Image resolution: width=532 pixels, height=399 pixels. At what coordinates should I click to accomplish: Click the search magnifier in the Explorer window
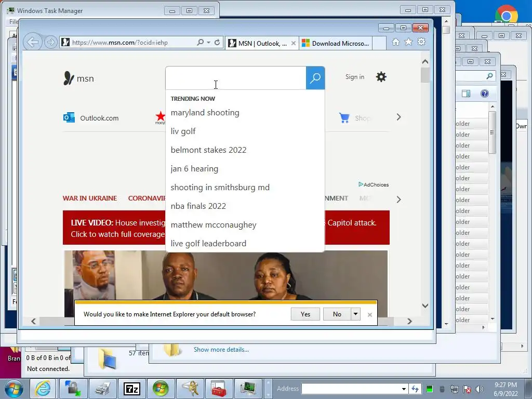coord(489,76)
